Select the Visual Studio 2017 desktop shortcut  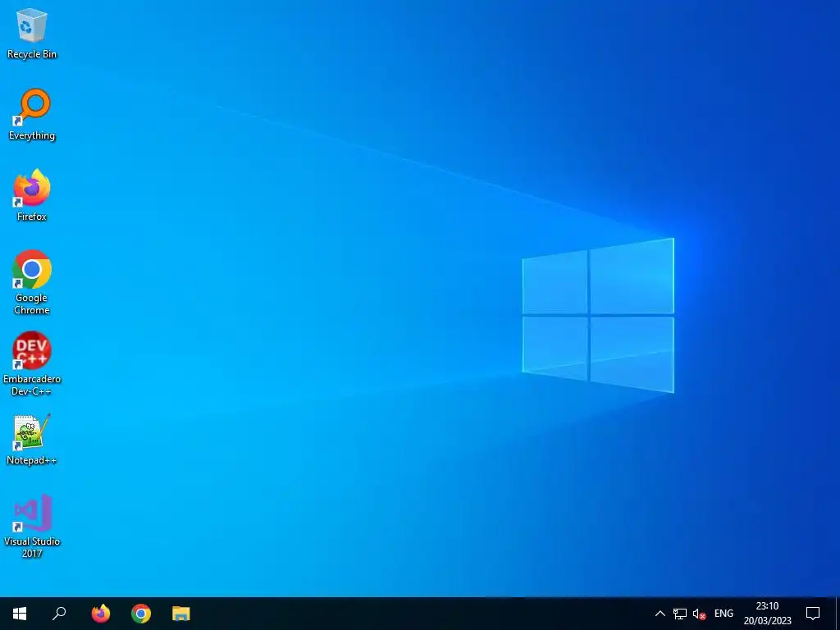tap(32, 527)
